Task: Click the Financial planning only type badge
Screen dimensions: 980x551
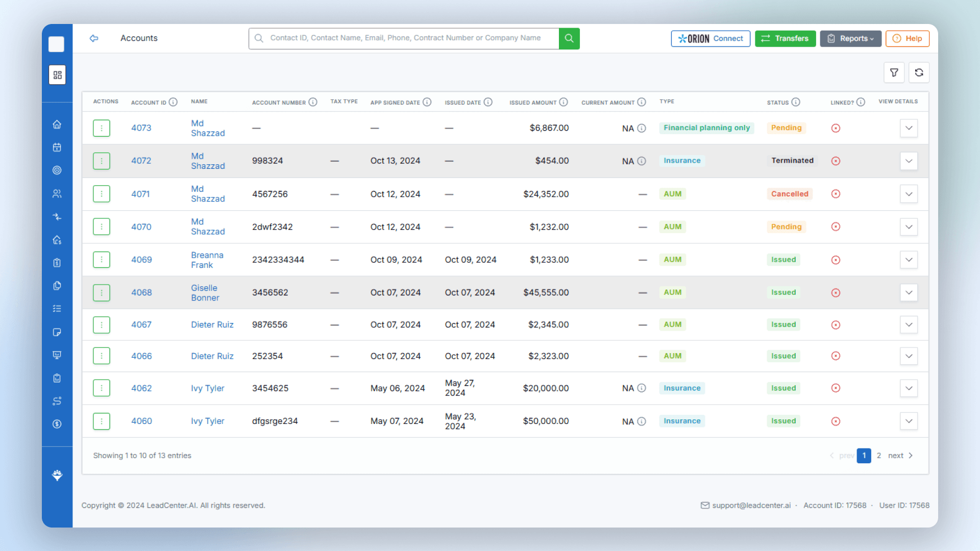Action: coord(707,128)
